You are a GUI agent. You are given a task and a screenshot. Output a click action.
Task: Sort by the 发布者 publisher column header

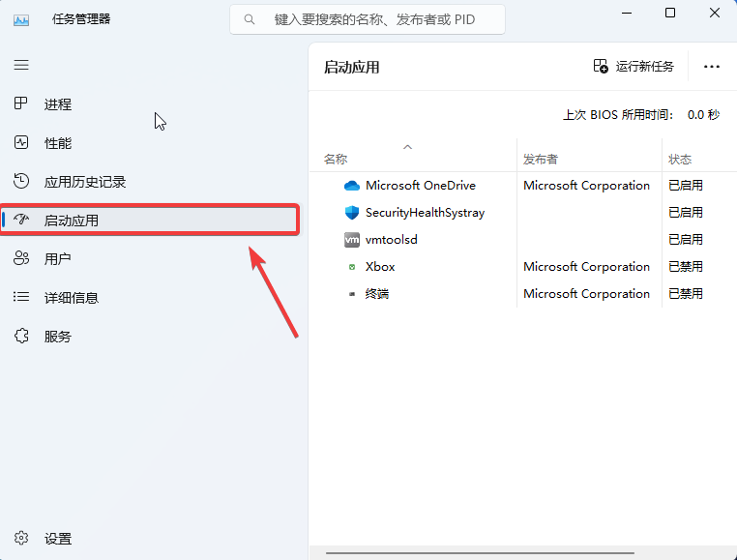tap(540, 160)
